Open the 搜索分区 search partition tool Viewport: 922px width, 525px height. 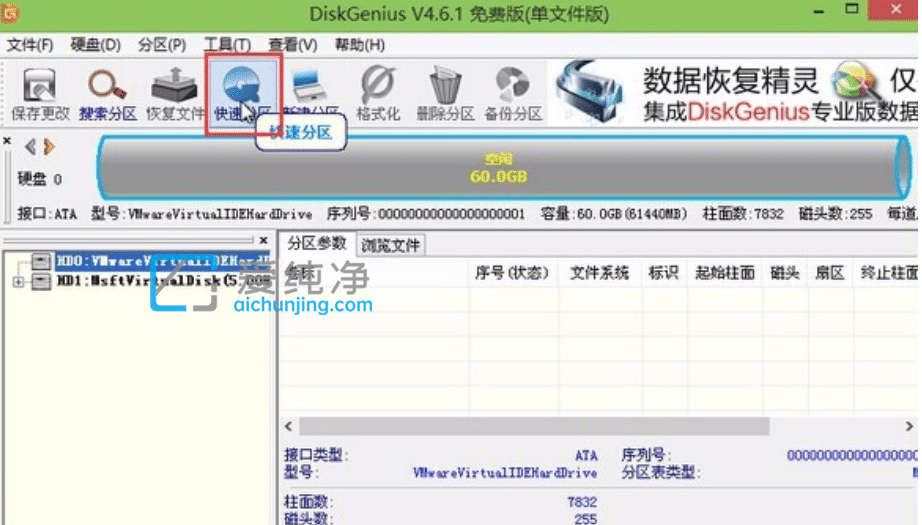(108, 94)
